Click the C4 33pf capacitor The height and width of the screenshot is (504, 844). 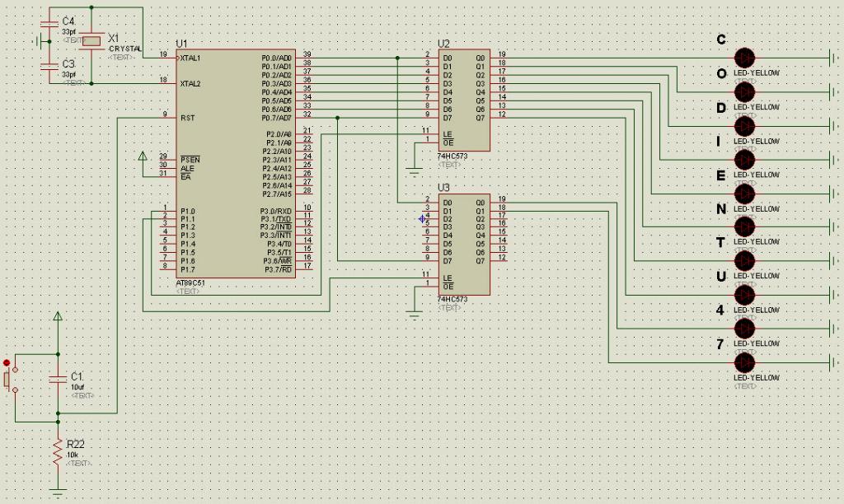(49, 24)
